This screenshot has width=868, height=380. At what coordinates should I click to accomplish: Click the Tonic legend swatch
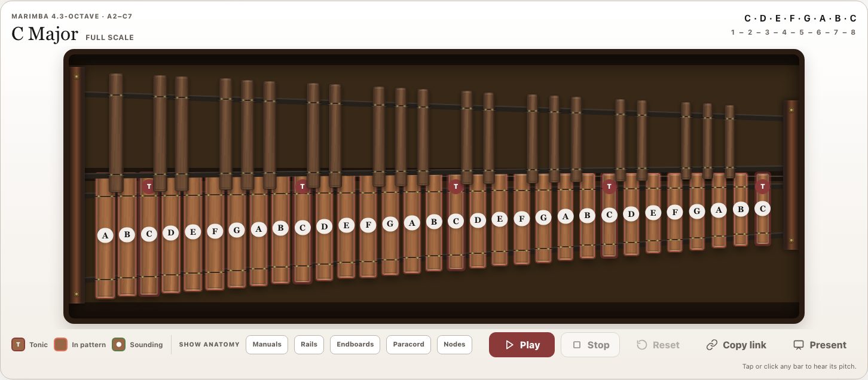click(18, 345)
